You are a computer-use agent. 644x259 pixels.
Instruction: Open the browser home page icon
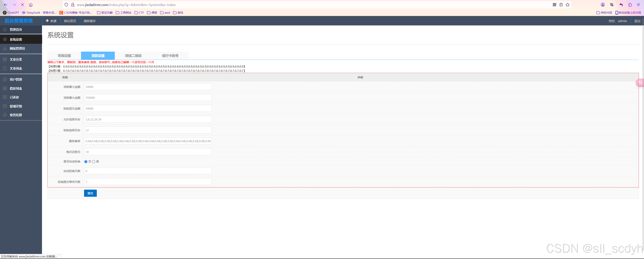[31, 5]
